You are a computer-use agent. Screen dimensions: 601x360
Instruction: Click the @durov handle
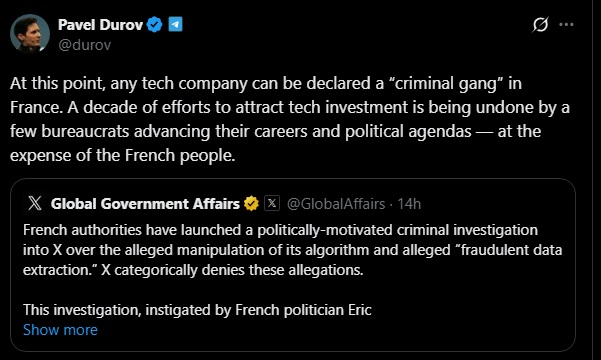click(85, 45)
